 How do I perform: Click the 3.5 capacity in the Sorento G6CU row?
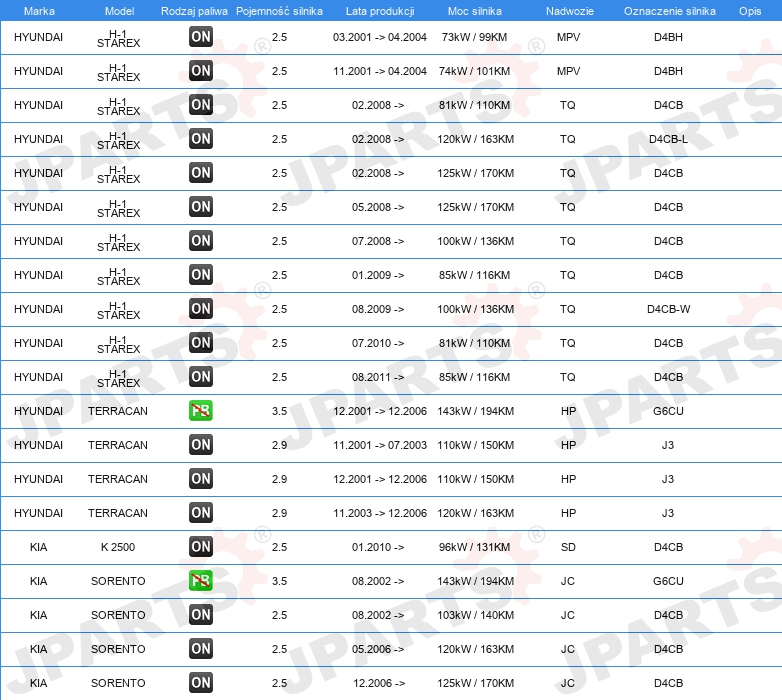coord(279,581)
